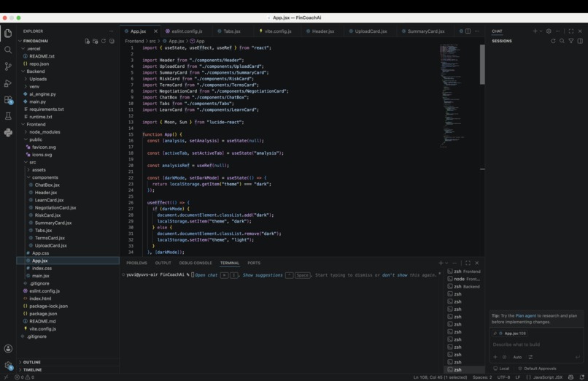Start a new chat with plus icon
This screenshot has height=381, width=588.
tap(535, 31)
